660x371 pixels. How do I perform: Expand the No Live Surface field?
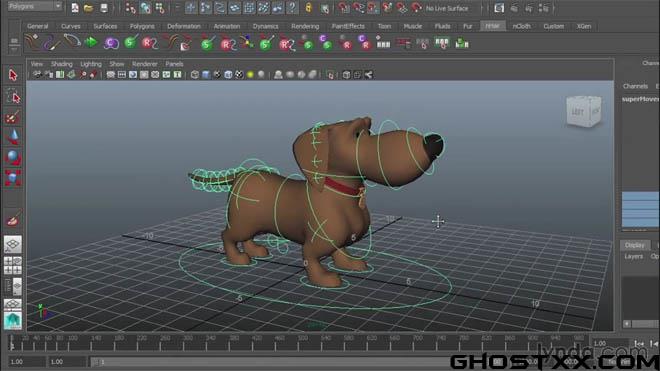[x=447, y=8]
